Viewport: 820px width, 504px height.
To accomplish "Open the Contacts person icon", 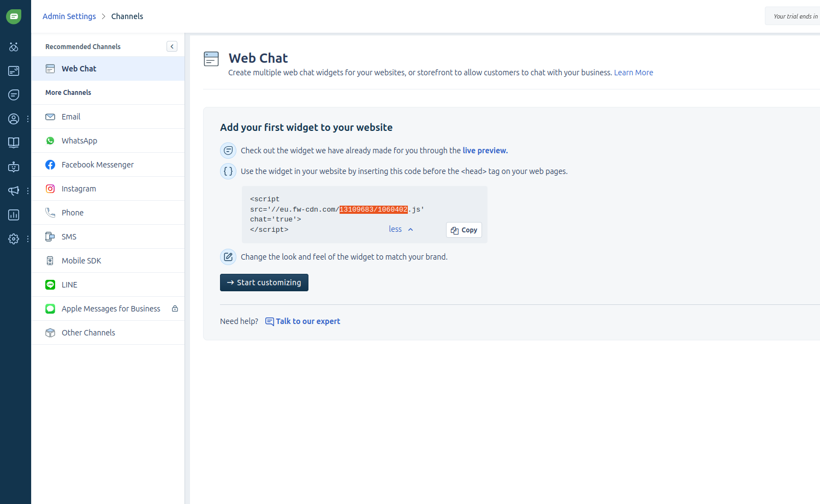I will [14, 118].
